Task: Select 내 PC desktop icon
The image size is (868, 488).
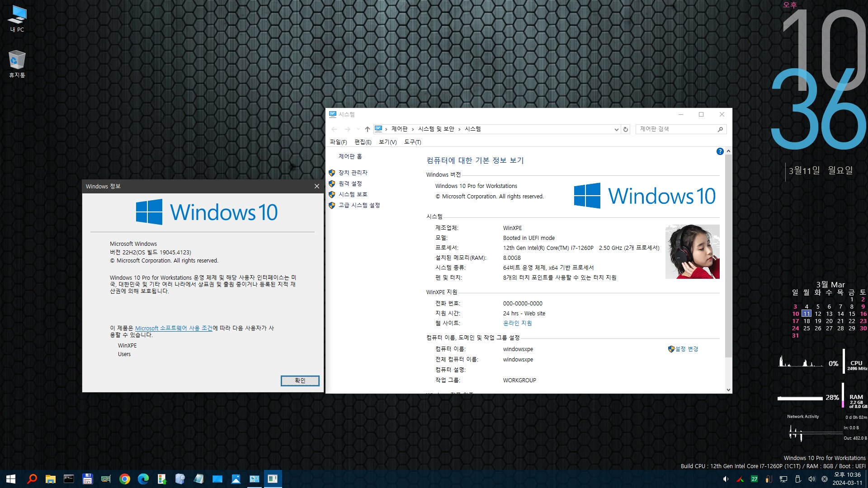Action: (x=17, y=19)
